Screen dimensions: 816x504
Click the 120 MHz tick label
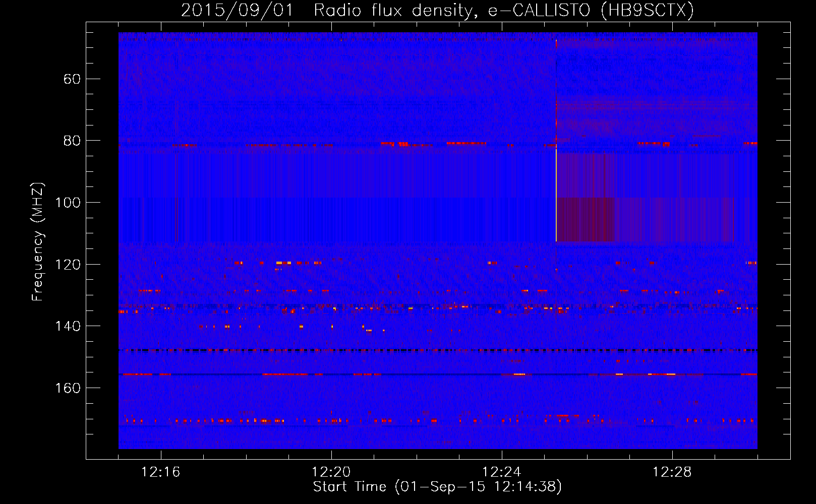pos(68,265)
